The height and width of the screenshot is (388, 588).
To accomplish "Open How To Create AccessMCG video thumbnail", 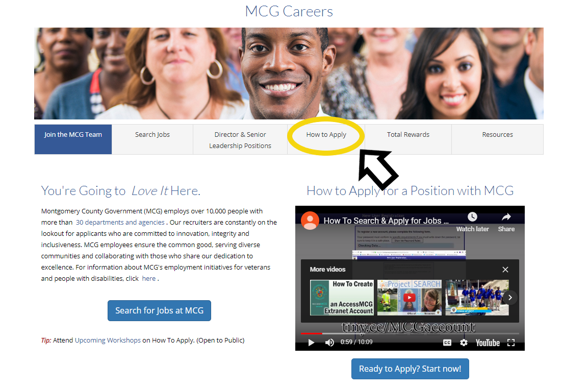I will pyautogui.click(x=342, y=297).
